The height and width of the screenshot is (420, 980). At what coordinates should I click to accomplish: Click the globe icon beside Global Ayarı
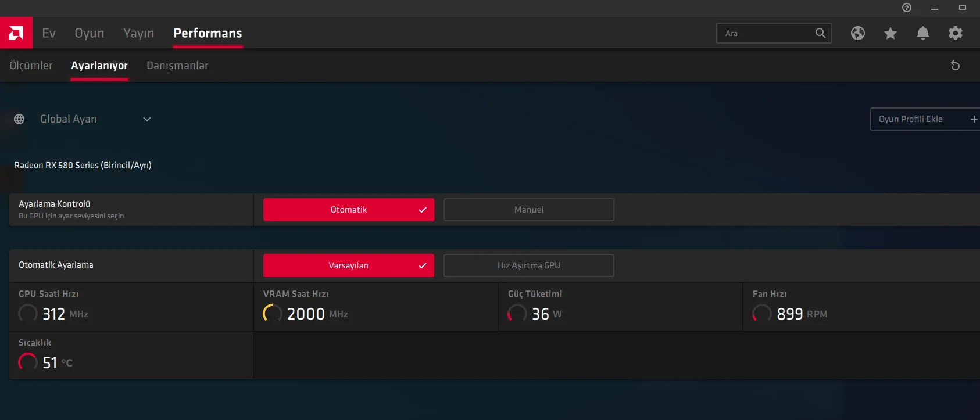coord(19,119)
